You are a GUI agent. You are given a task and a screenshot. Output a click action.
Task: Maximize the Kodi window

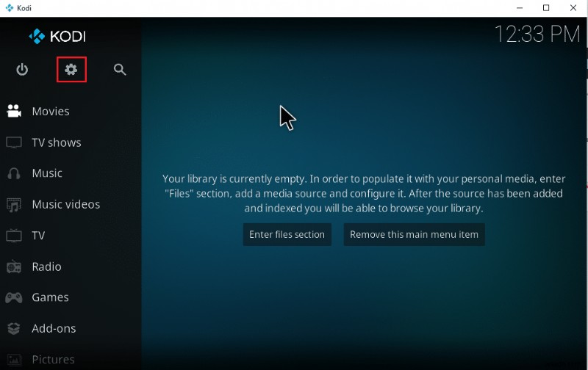[546, 8]
